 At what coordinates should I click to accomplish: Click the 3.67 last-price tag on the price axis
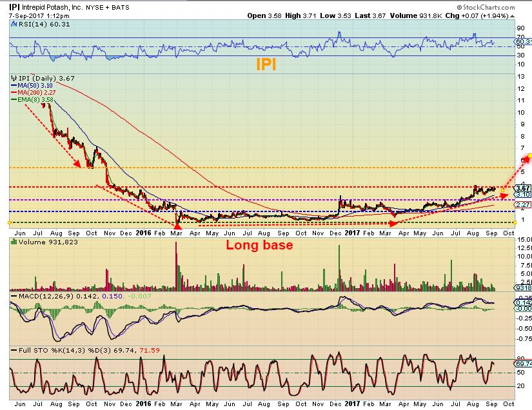click(x=522, y=188)
